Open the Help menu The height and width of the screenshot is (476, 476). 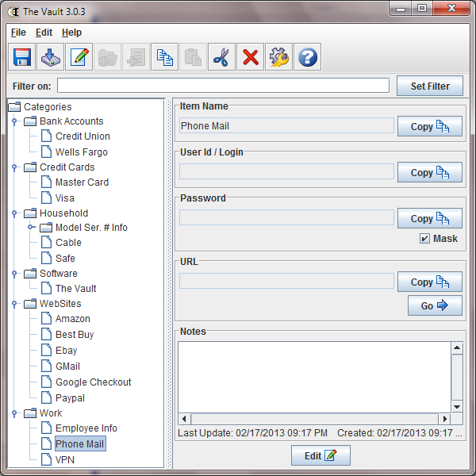pyautogui.click(x=71, y=33)
